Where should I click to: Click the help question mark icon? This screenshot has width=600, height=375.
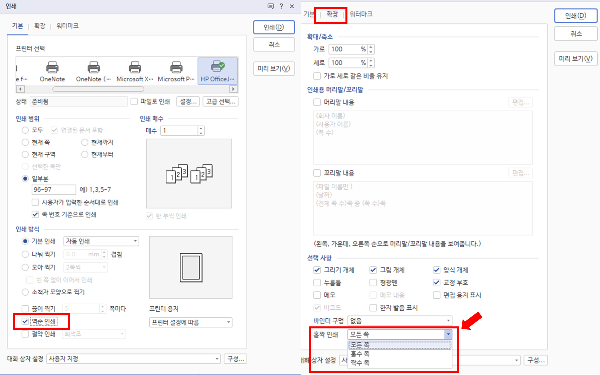point(281,6)
